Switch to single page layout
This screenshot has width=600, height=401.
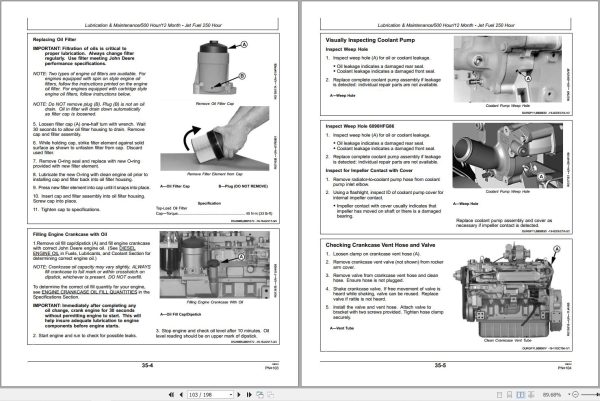[x=499, y=394]
